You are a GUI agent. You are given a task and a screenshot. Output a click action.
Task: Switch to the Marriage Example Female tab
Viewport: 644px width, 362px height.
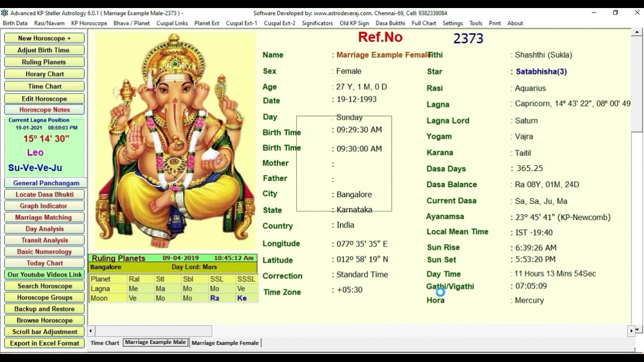pyautogui.click(x=225, y=343)
